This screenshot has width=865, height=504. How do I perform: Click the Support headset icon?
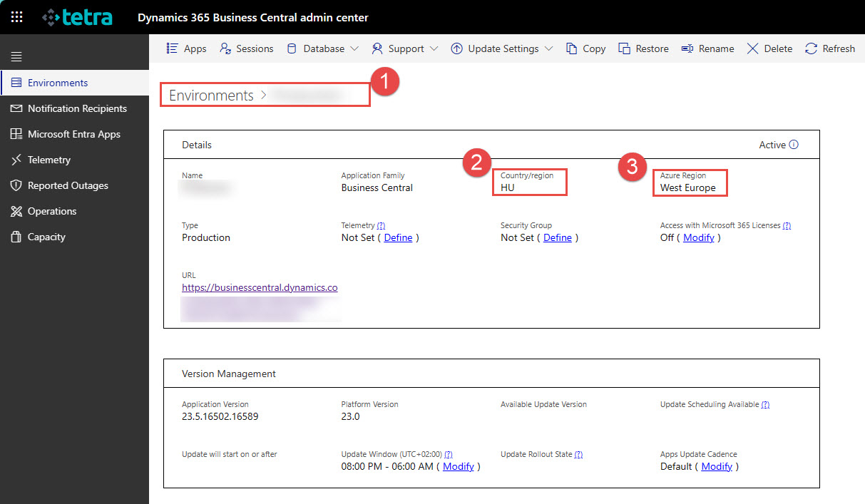pos(377,48)
